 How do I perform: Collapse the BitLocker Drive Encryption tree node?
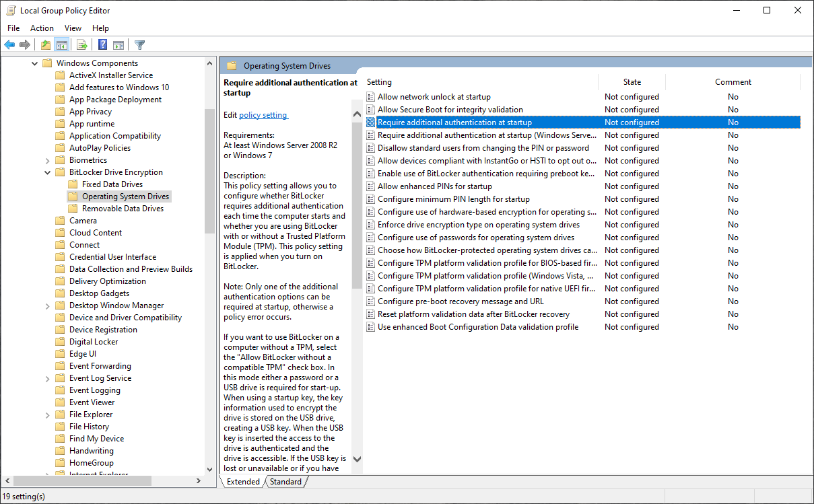coord(48,172)
